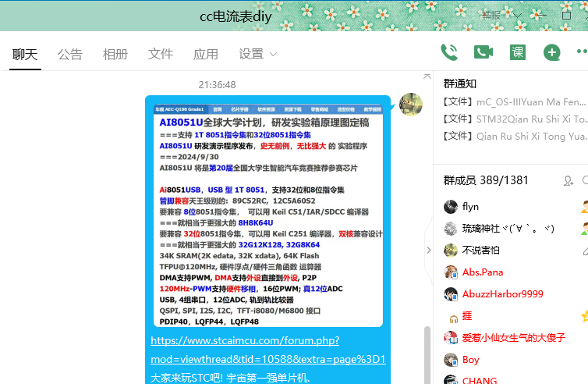Open the 相册 tab
Screen dimensions: 588x384
[115, 55]
